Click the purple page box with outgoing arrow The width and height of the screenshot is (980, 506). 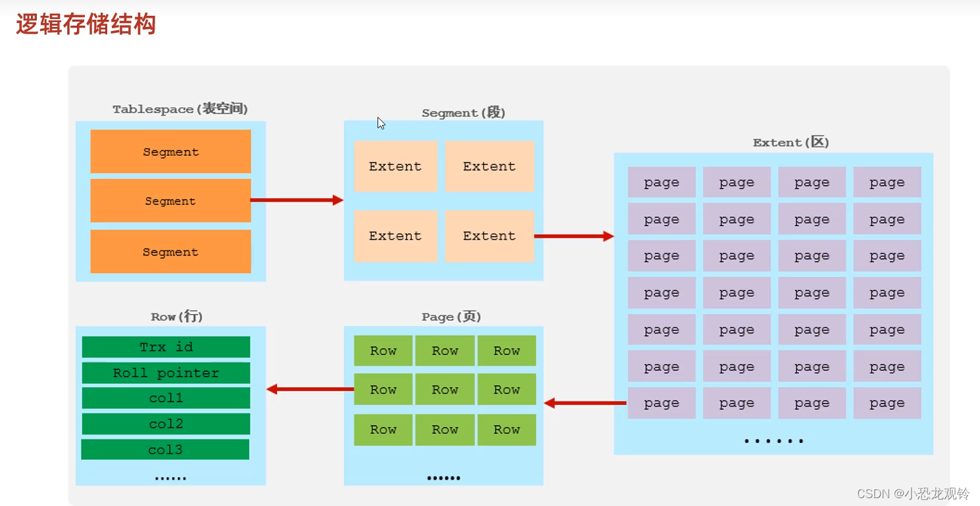[x=661, y=403]
